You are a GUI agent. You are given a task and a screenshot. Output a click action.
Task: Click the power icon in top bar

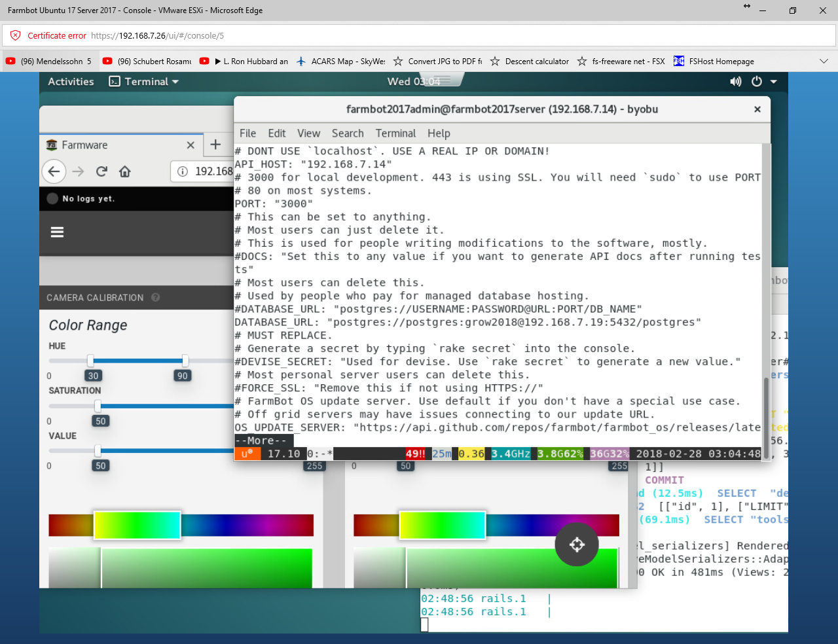(757, 81)
